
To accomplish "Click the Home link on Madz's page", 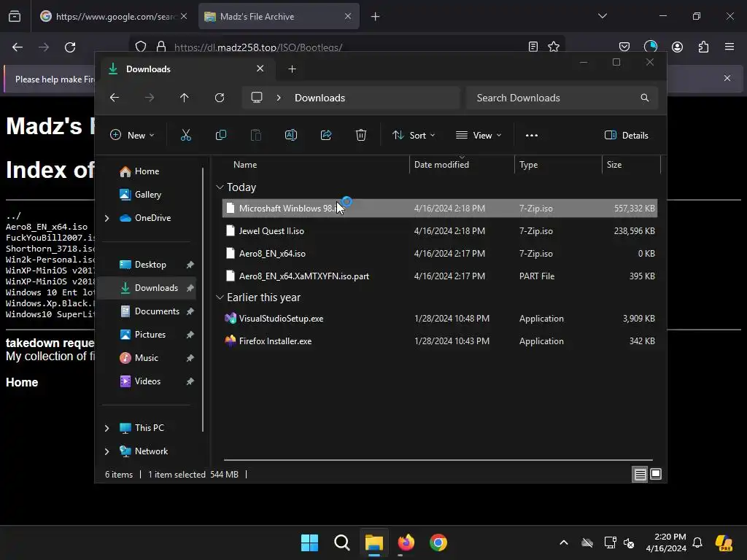I will [x=22, y=382].
